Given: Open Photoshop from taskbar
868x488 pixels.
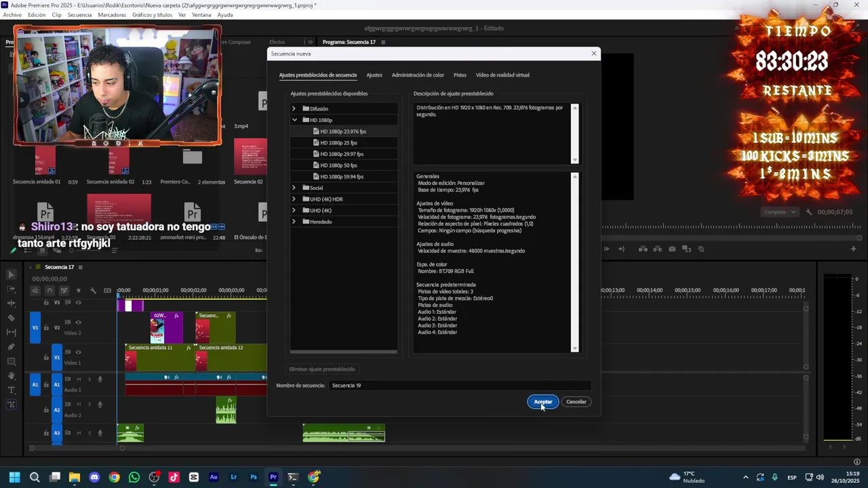Looking at the screenshot, I should point(254,477).
